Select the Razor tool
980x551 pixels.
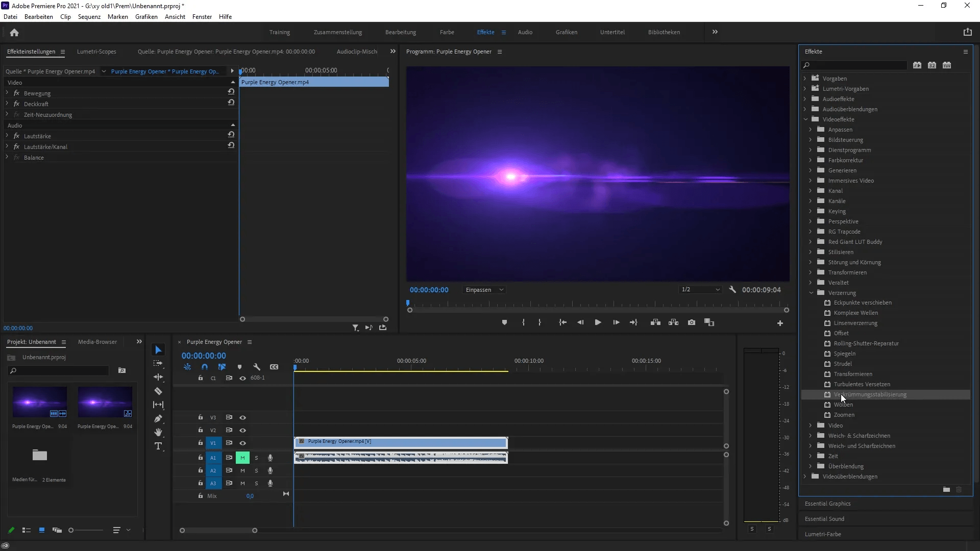click(x=158, y=391)
